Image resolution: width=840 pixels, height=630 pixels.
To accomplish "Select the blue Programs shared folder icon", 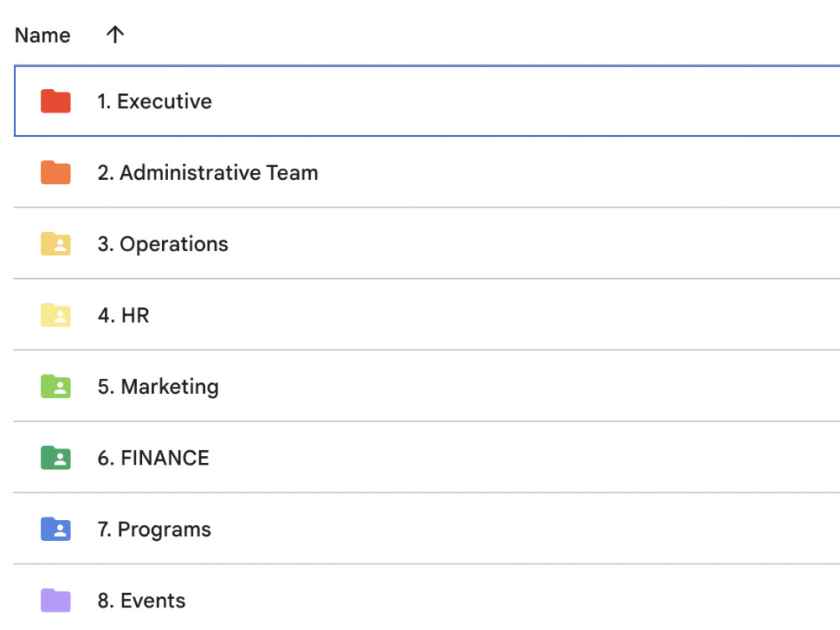I will tap(55, 528).
